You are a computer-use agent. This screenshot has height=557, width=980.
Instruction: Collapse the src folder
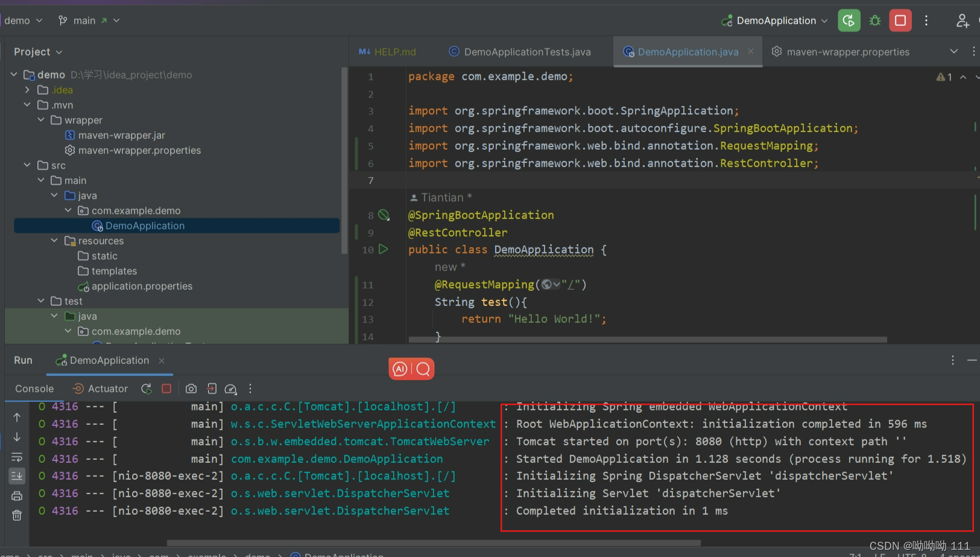click(x=27, y=165)
